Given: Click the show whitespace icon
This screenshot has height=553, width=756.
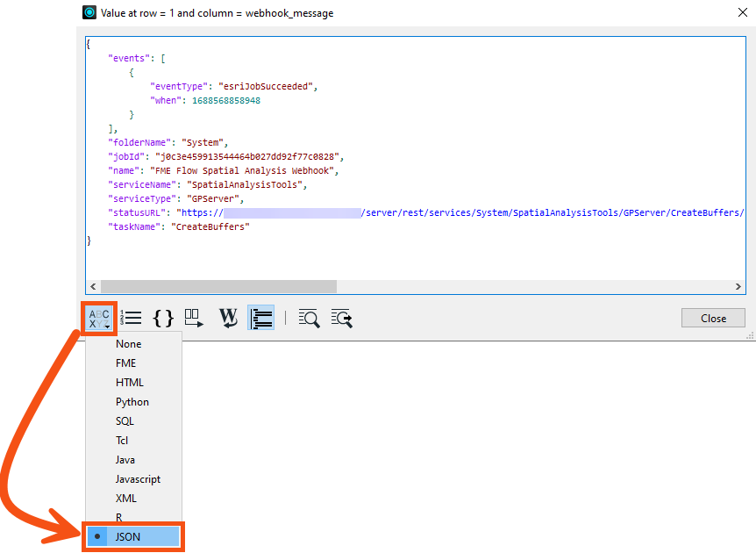Looking at the screenshot, I should 195,318.
